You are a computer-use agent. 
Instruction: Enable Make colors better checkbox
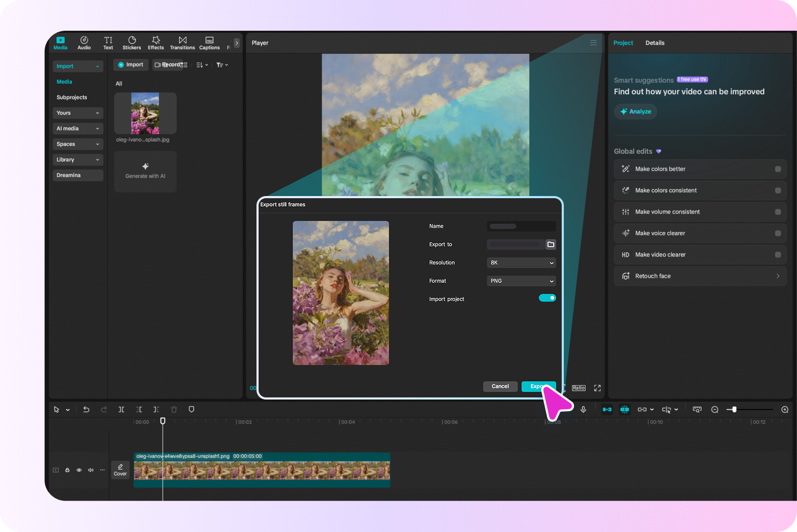(x=777, y=169)
